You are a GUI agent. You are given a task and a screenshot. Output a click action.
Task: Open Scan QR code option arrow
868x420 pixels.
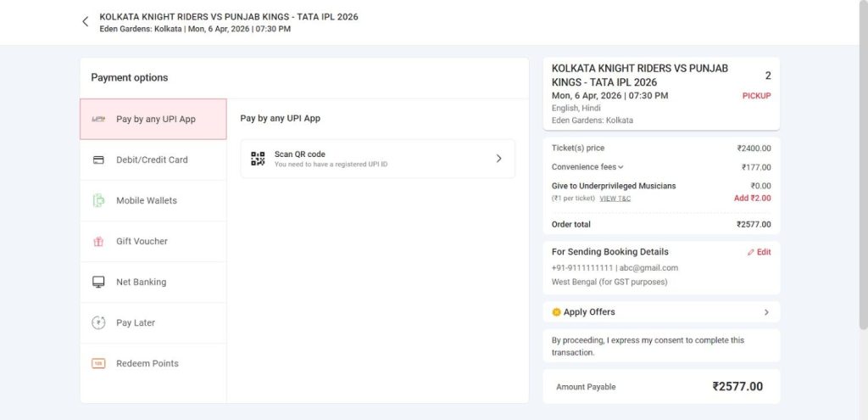498,159
